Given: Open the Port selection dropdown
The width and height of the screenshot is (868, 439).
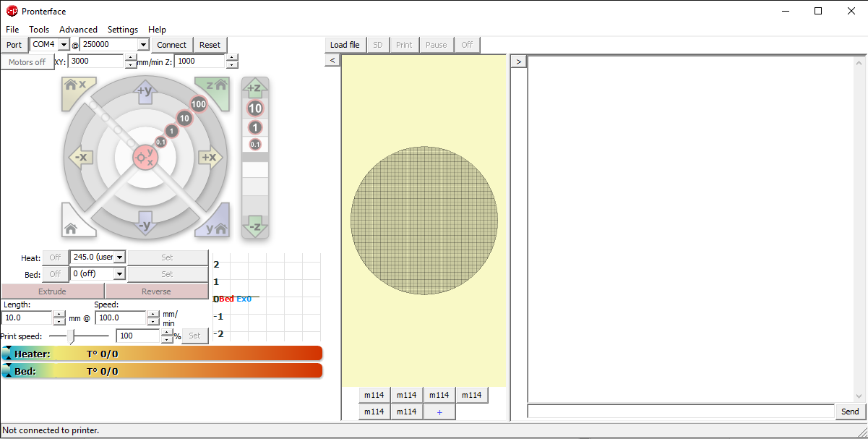Looking at the screenshot, I should point(64,44).
